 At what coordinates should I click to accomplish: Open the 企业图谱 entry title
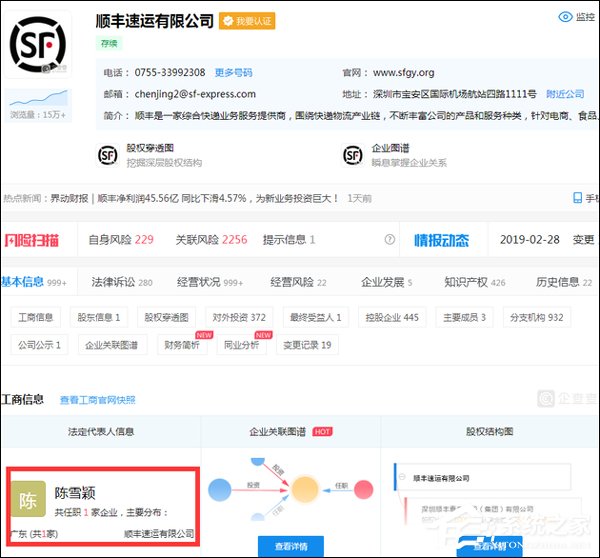(x=390, y=148)
